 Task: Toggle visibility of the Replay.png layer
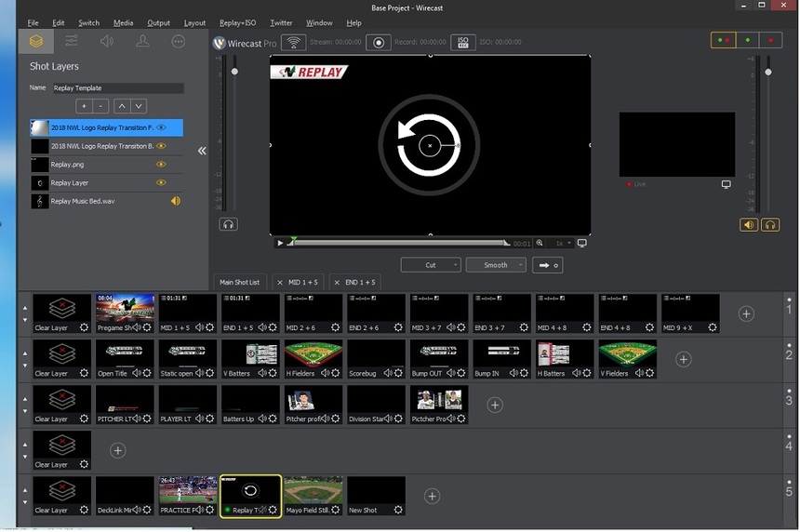point(161,165)
